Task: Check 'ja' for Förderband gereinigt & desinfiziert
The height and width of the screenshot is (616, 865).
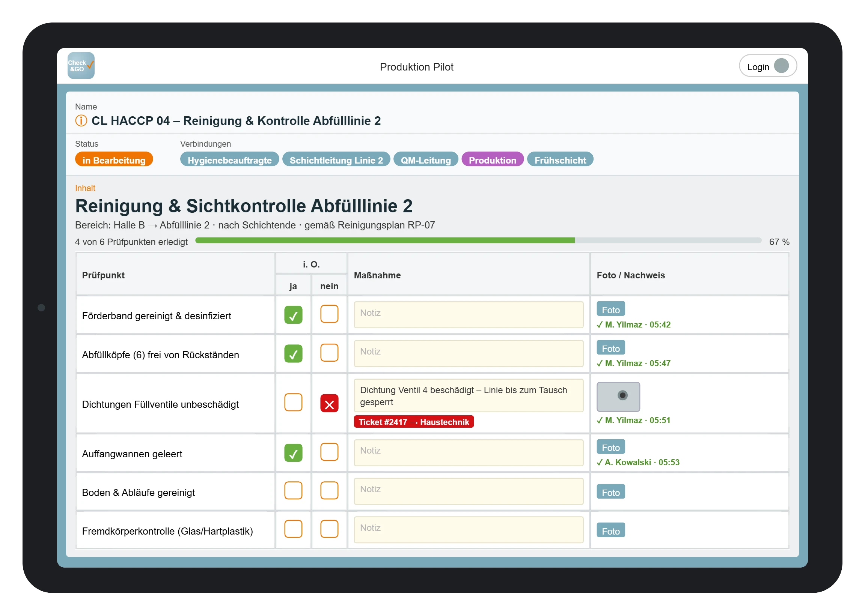Action: tap(293, 314)
